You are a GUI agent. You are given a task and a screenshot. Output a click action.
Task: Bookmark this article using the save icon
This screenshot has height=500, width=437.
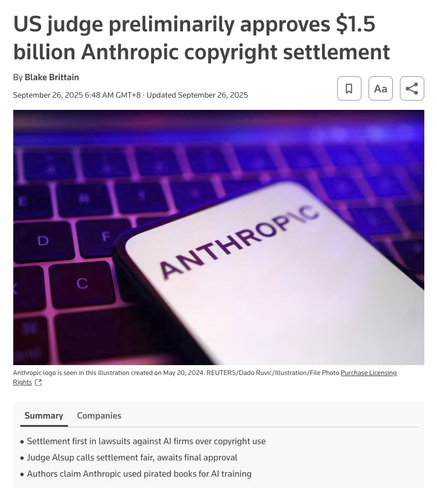coord(349,88)
